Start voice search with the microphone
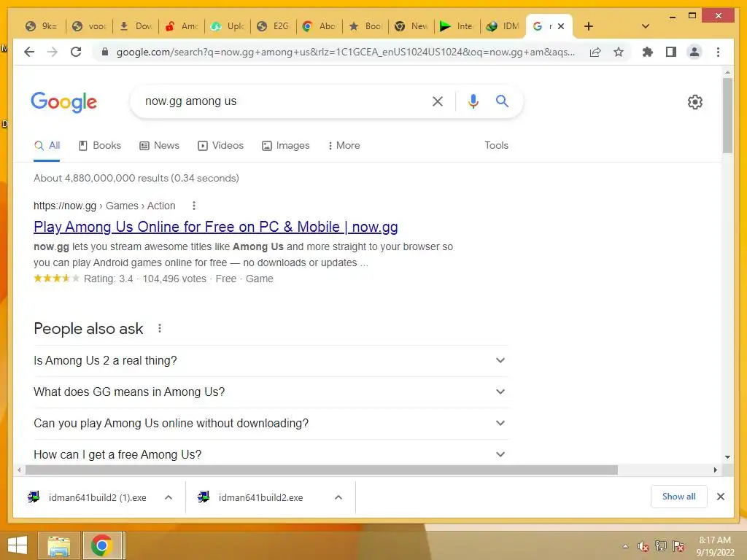This screenshot has height=560, width=747. [473, 101]
